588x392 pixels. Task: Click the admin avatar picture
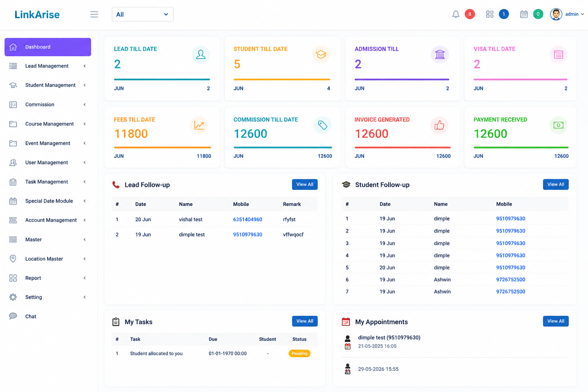pyautogui.click(x=556, y=14)
